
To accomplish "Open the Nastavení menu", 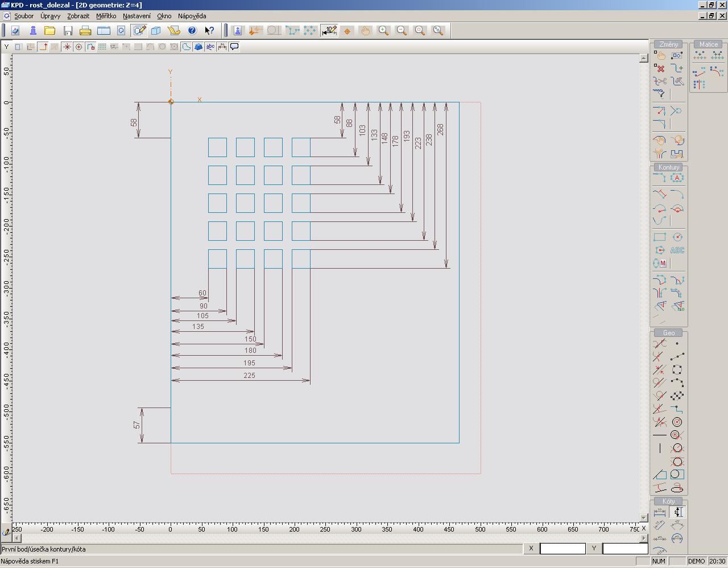I will 136,16.
